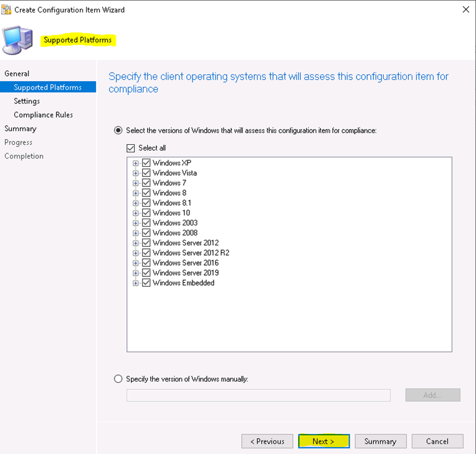Screen dimensions: 476x454
Task: Toggle the Windows Server 2012 checkbox
Action: [146, 243]
